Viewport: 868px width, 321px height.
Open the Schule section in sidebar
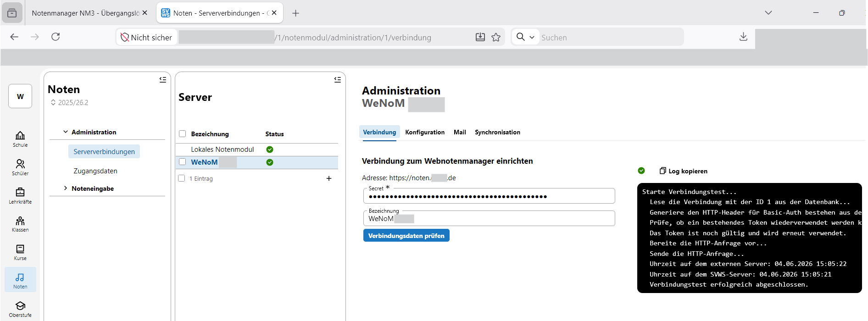[x=20, y=139]
